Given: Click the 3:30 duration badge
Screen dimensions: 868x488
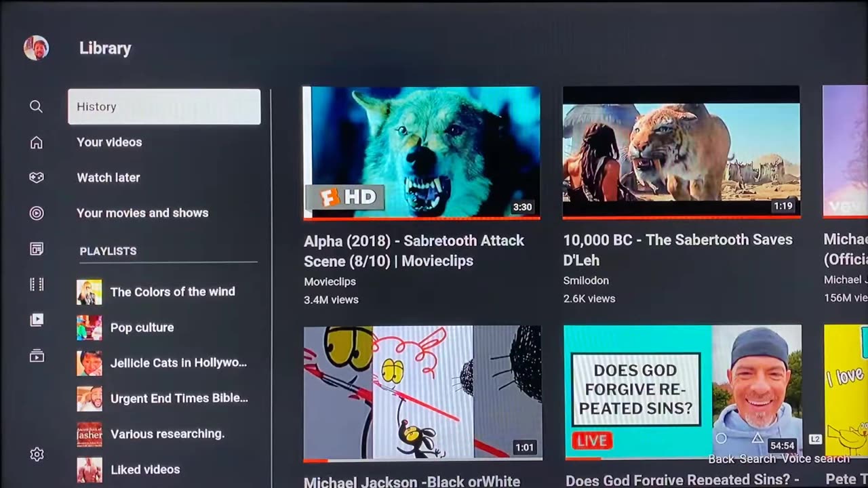Looking at the screenshot, I should point(522,207).
